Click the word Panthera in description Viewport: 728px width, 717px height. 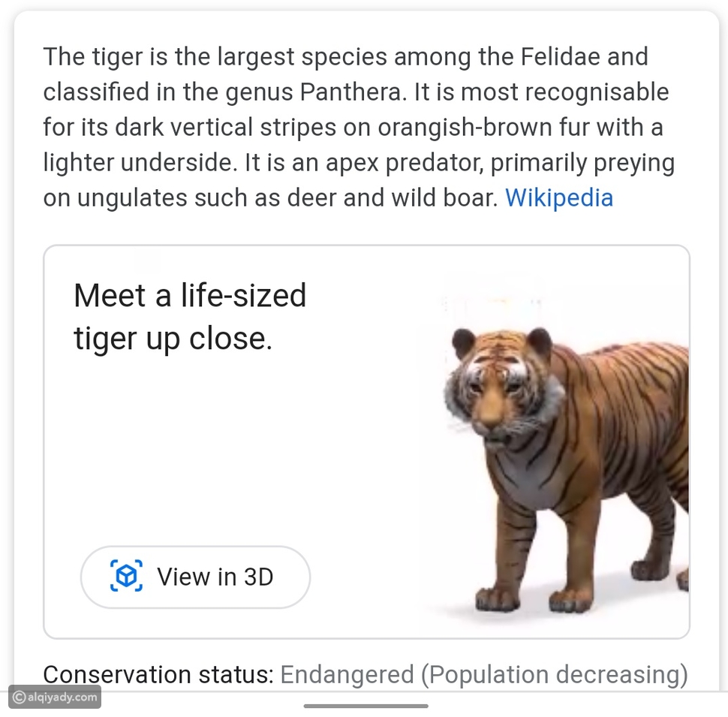350,92
